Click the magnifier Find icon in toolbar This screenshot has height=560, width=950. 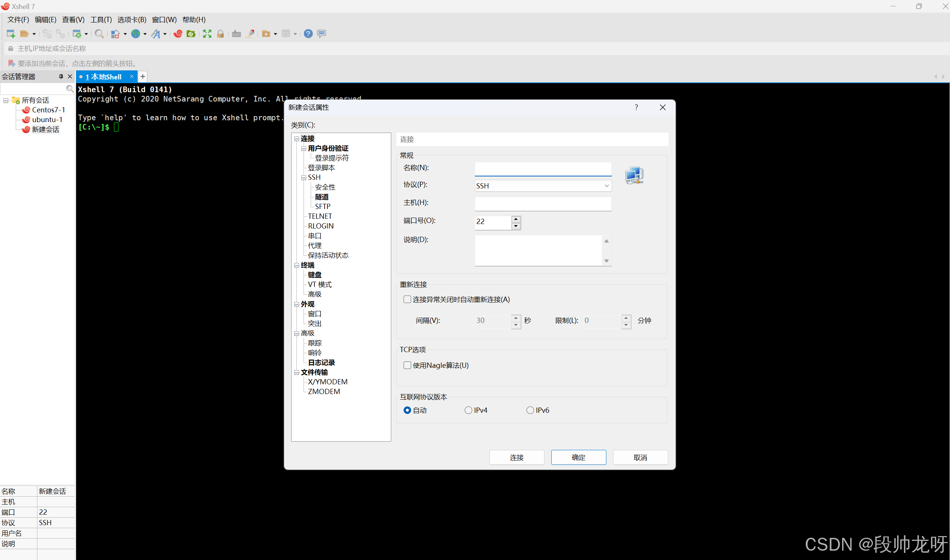[99, 34]
